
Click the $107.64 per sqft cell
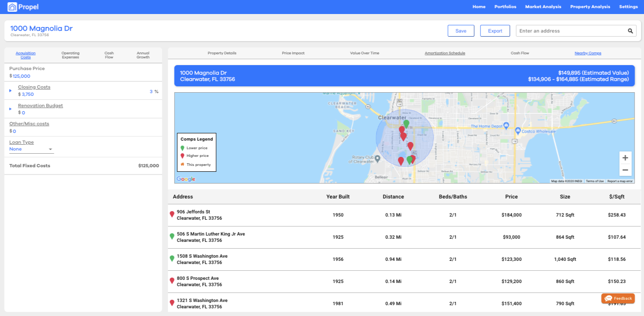tap(617, 237)
